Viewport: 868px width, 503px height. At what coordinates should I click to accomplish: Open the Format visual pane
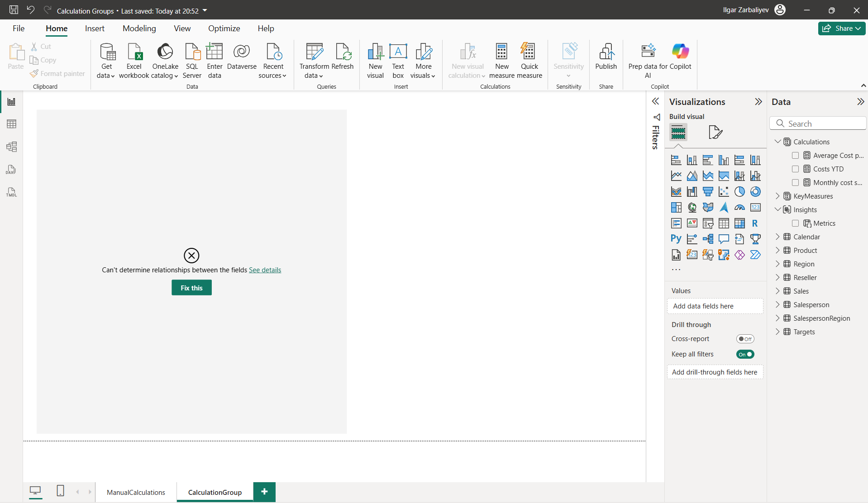point(715,132)
